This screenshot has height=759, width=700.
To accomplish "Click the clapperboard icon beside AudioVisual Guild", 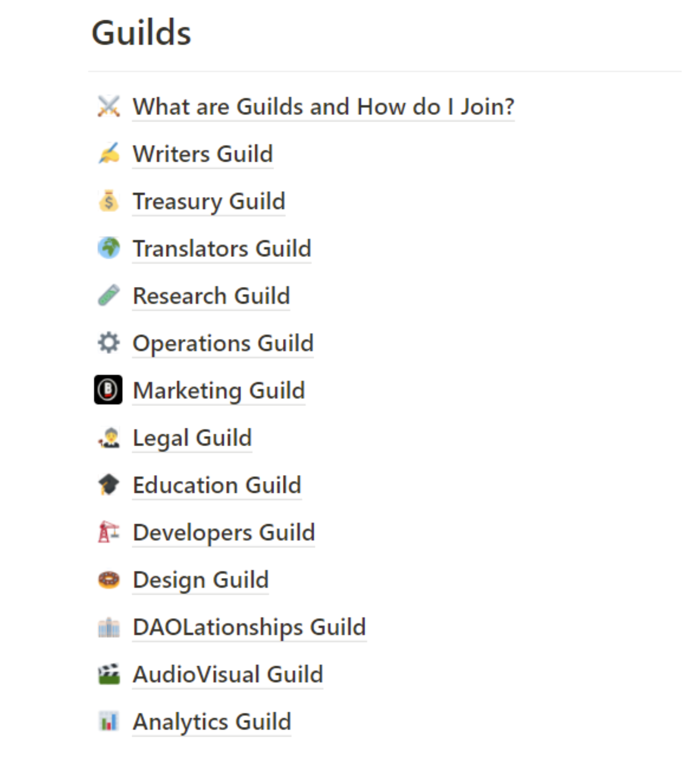I will pos(108,674).
